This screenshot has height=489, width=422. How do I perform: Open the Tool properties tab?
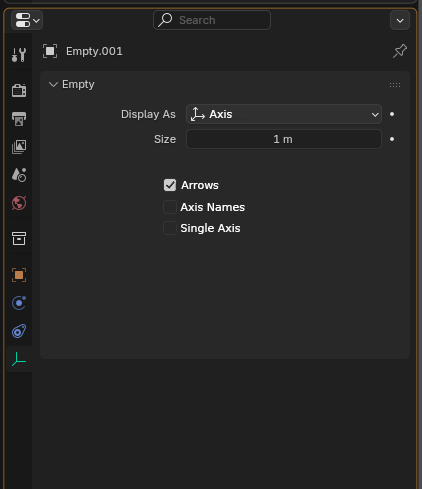pos(19,55)
